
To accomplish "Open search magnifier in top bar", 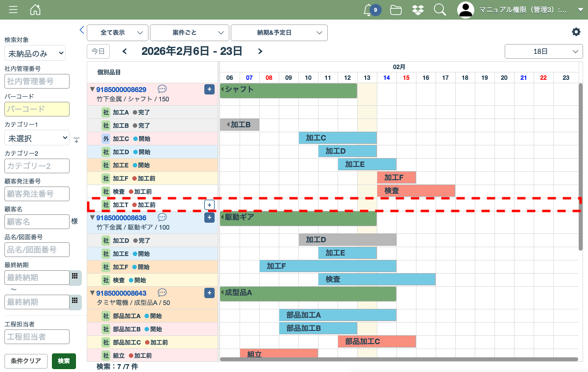I will click(440, 10).
